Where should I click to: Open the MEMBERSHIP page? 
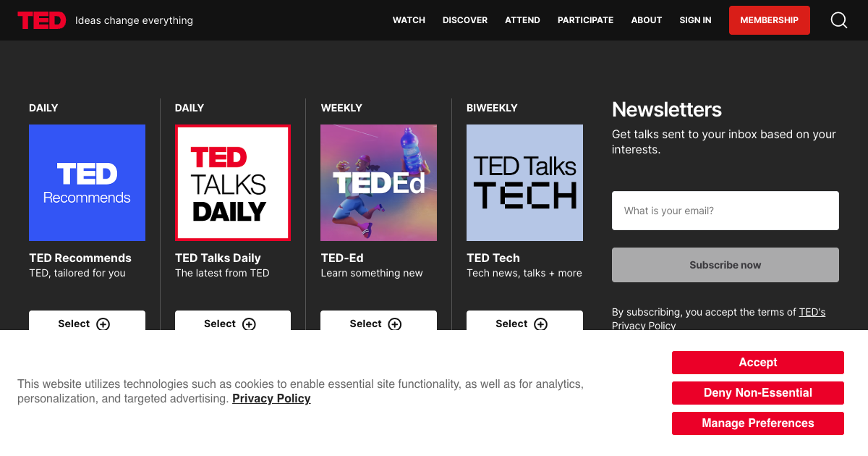769,20
